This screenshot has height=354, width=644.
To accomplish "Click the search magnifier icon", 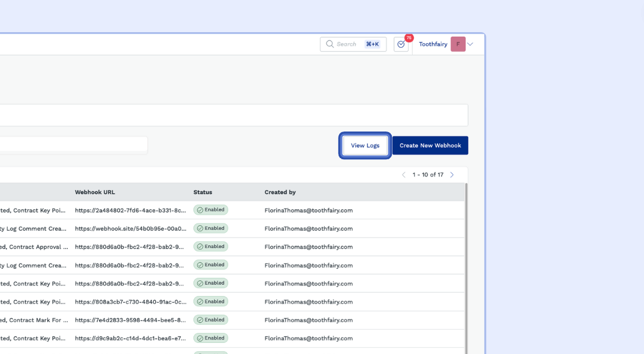I will click(x=330, y=44).
